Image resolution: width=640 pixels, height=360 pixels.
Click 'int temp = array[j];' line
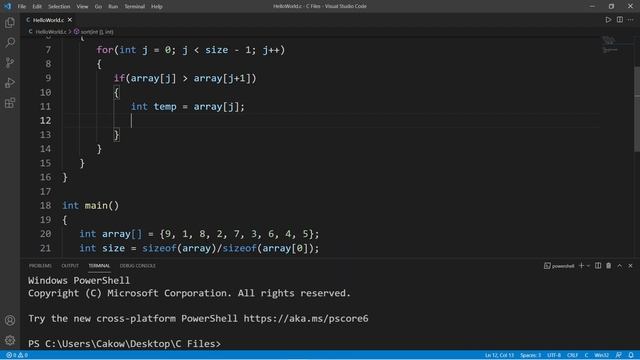click(x=188, y=107)
